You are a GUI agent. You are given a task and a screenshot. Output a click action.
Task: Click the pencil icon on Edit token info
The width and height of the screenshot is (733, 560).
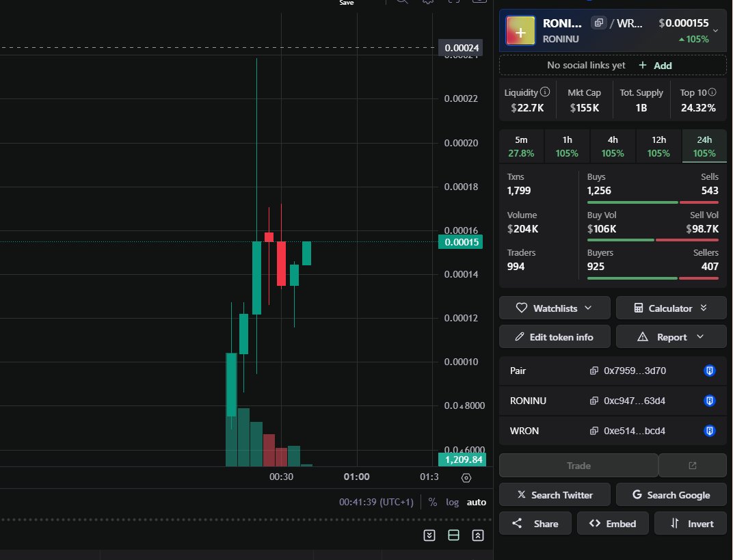pyautogui.click(x=520, y=336)
